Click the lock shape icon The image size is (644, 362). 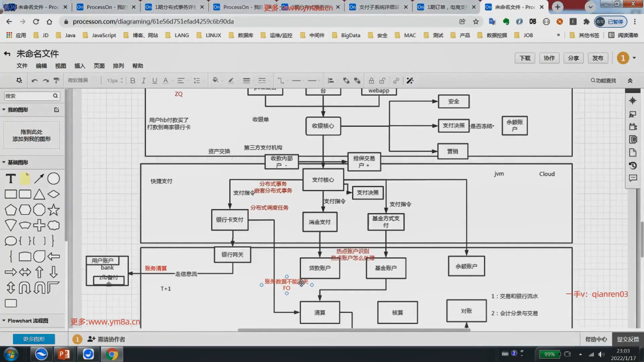[x=371, y=80]
